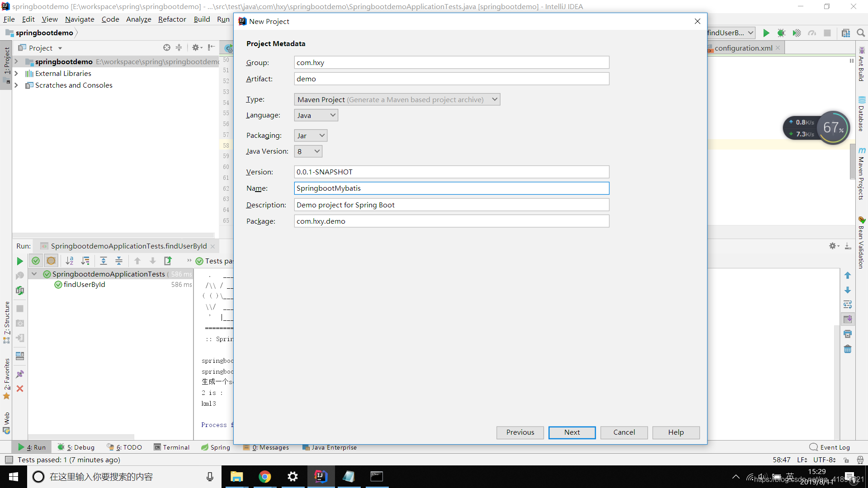Select the findUserById test result
Image resolution: width=868 pixels, height=488 pixels.
tap(84, 285)
